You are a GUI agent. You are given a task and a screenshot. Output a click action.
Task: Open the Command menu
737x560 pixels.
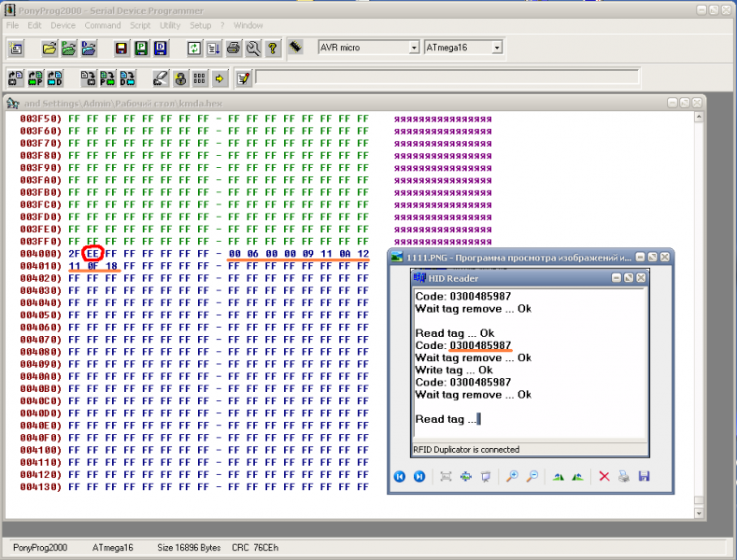(x=103, y=25)
